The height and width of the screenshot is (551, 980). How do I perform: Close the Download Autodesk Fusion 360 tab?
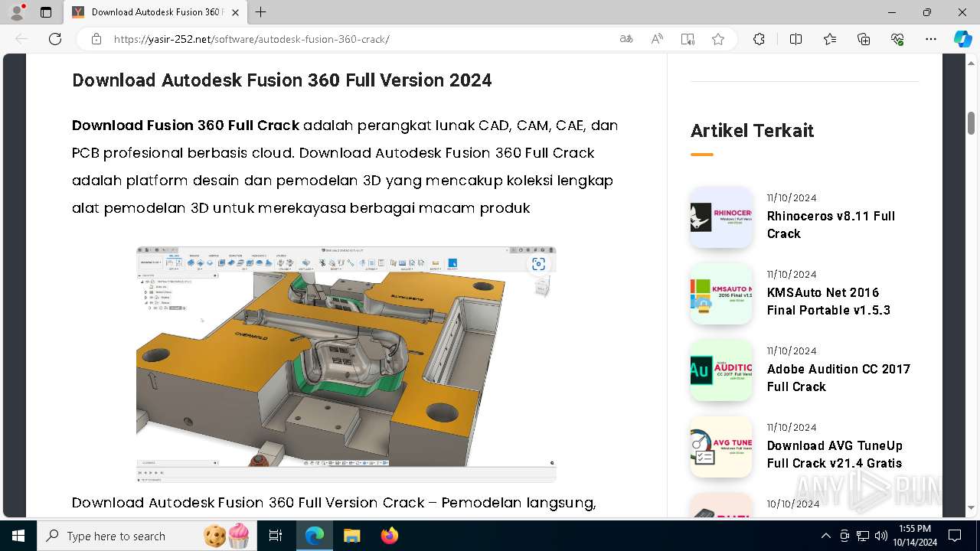[235, 12]
